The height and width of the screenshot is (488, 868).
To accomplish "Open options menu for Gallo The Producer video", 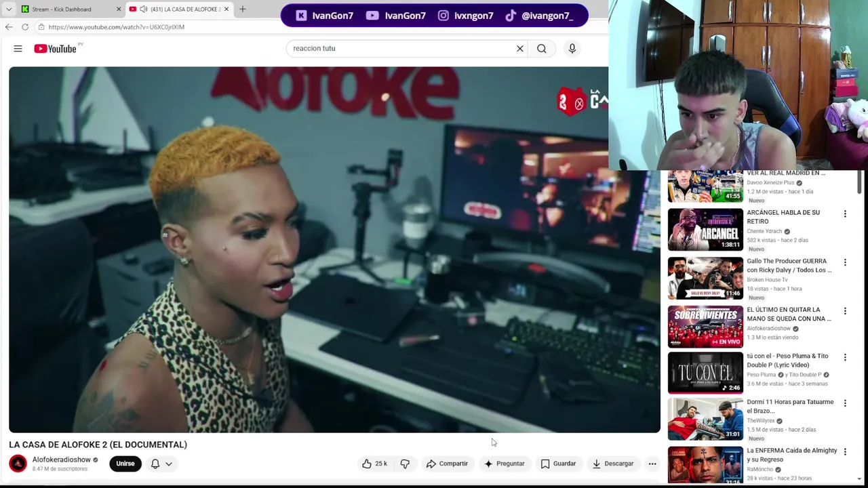I will [x=845, y=262].
